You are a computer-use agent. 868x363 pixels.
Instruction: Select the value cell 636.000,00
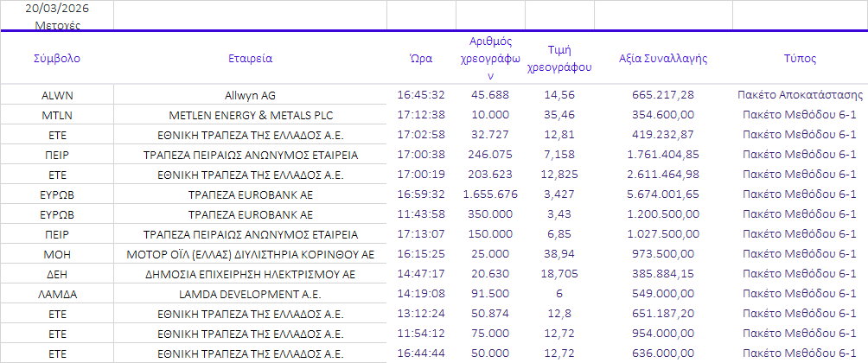[x=662, y=353]
